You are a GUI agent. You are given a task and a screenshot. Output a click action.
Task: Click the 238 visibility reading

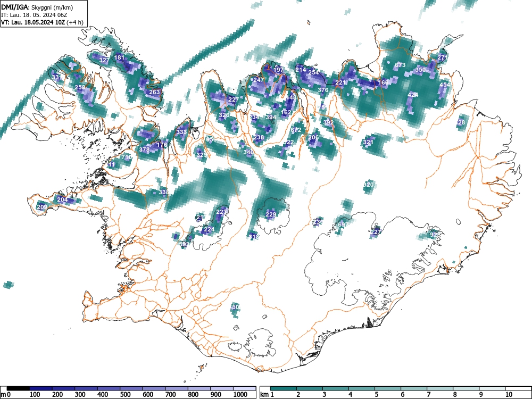(259, 137)
